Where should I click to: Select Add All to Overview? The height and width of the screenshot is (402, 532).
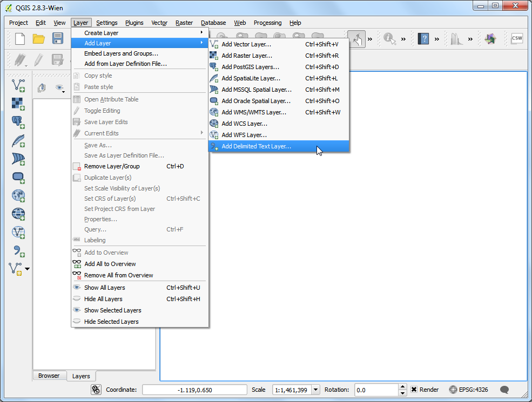pyautogui.click(x=139, y=264)
